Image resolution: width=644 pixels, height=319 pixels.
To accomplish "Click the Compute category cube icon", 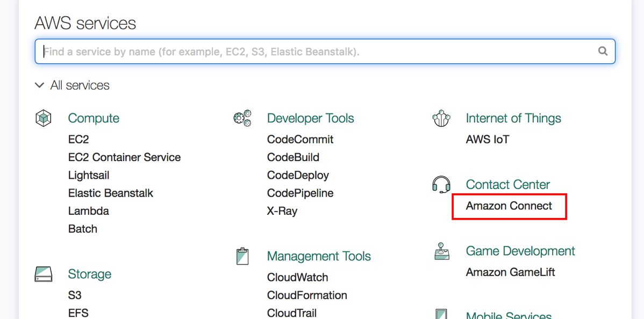I will point(44,118).
